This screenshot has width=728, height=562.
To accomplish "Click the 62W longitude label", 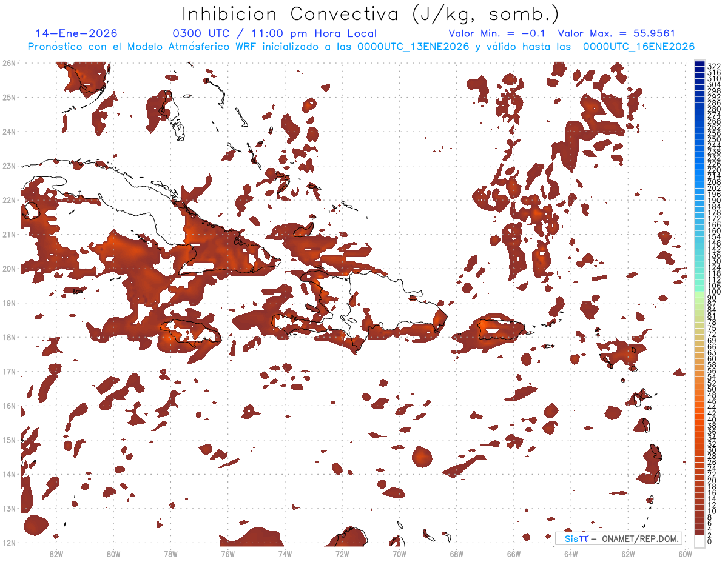I will (x=628, y=553).
